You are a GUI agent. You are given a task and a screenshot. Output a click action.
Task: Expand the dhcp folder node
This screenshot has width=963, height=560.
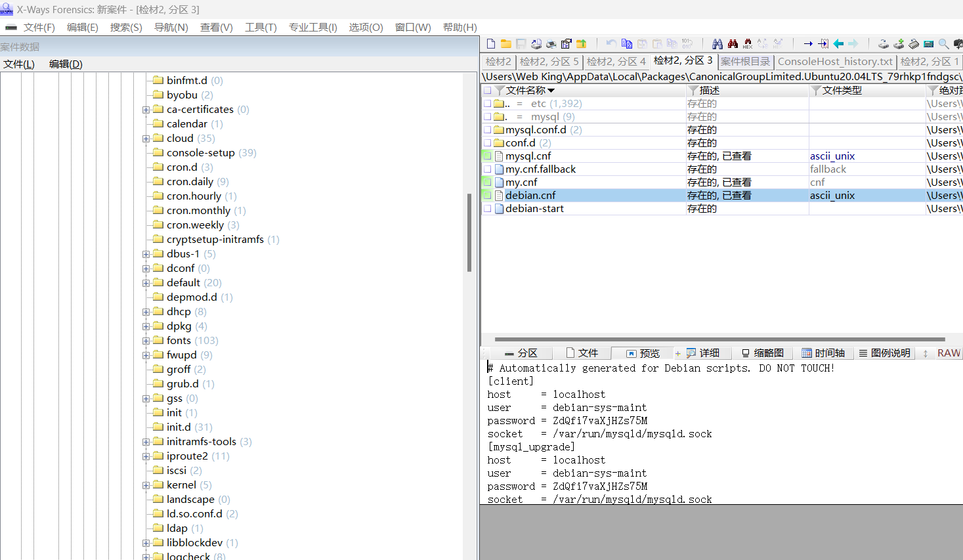tap(146, 312)
